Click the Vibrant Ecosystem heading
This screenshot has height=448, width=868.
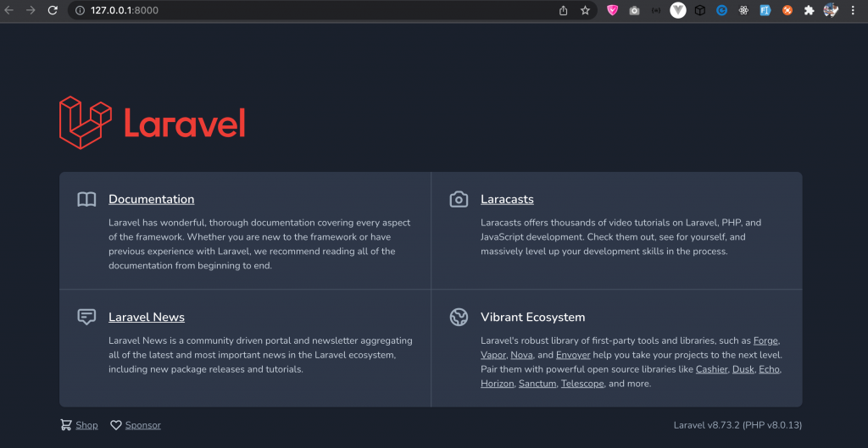pos(532,317)
